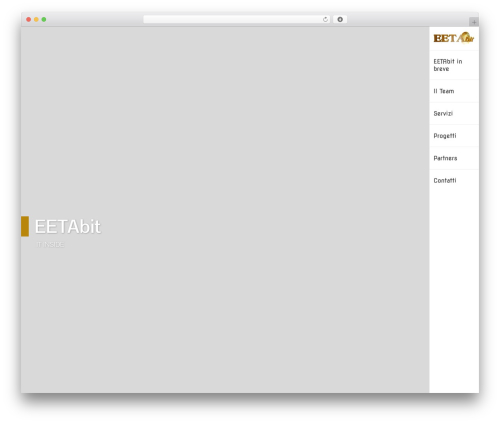Open the EETAbit in breve section
500x423 pixels.
pos(448,65)
